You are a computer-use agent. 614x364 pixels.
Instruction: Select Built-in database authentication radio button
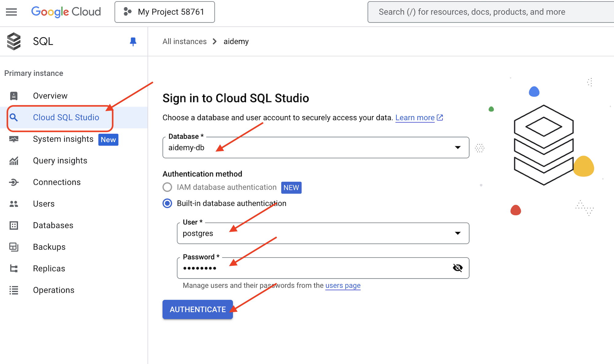(x=167, y=203)
